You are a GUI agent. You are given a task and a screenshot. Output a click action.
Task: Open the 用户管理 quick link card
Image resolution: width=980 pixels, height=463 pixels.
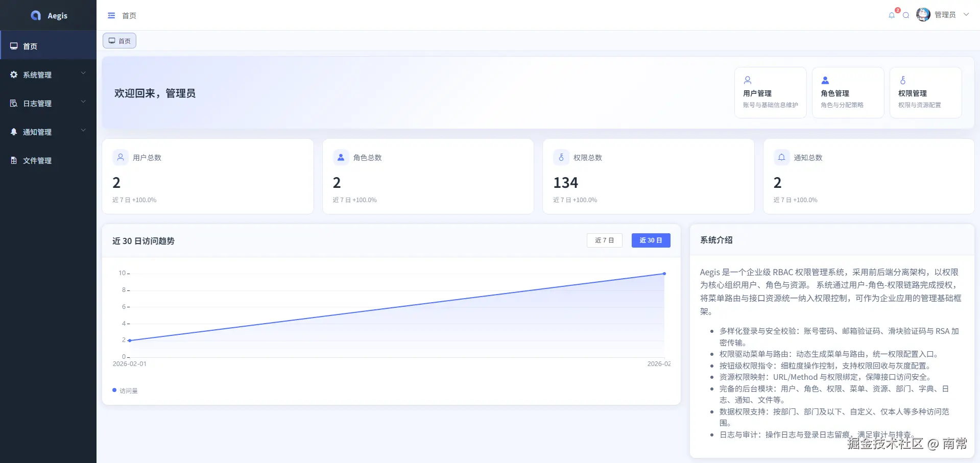point(770,92)
